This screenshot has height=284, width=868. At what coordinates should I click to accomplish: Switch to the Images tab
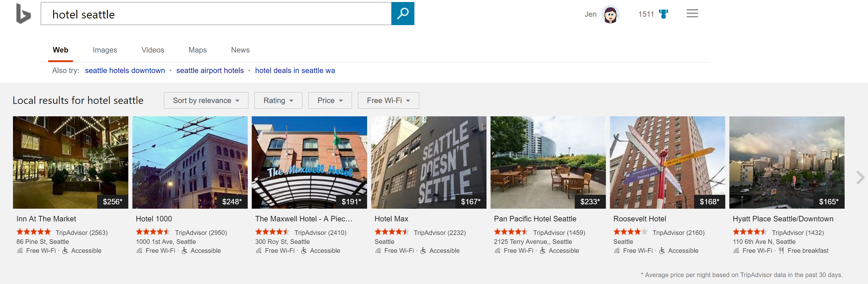click(105, 50)
